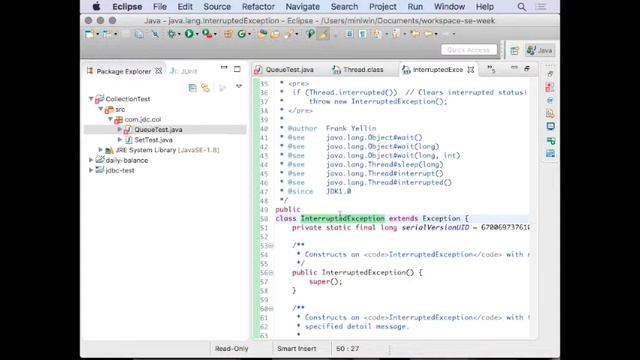Collapse All in Package Explorer
This screenshot has width=640, height=360.
(x=193, y=88)
